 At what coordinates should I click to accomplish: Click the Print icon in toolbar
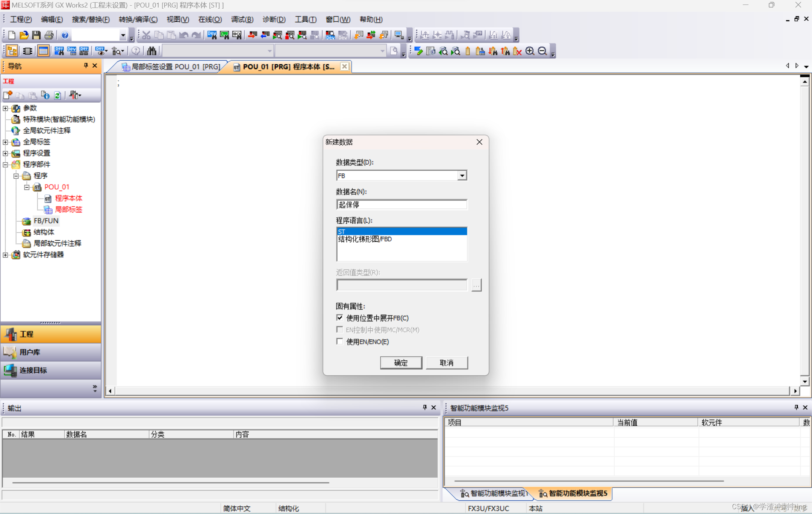coord(49,35)
